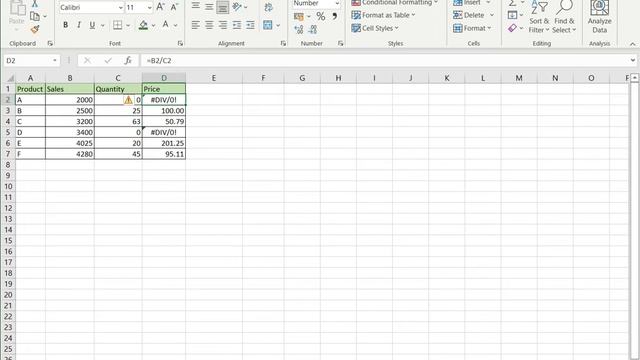Open the font size dropdown
The width and height of the screenshot is (640, 360).
coord(149,8)
